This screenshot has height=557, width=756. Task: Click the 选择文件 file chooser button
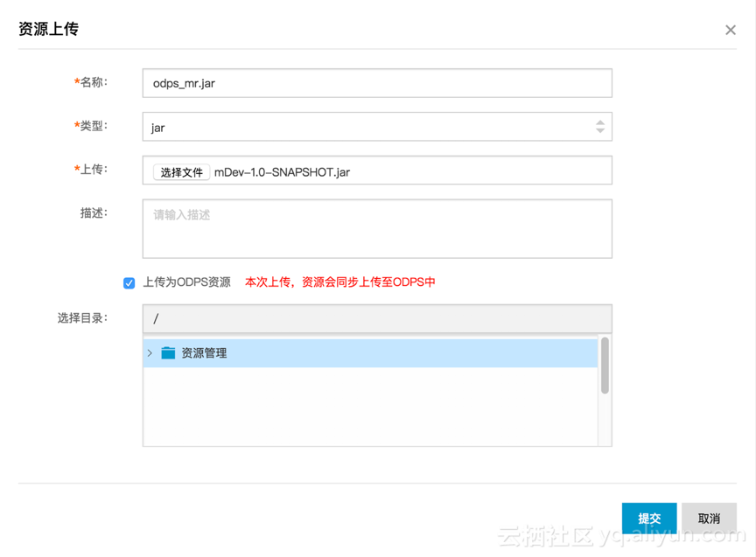[181, 172]
